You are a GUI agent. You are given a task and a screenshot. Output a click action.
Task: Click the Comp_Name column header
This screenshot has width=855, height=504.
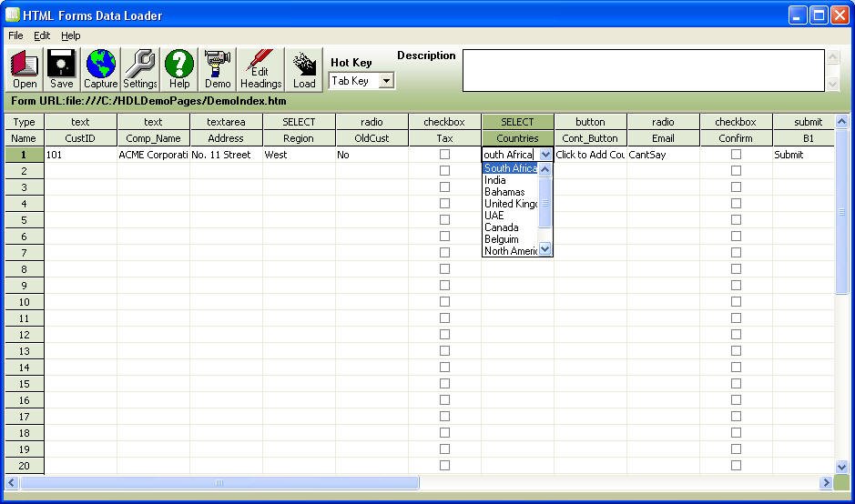point(153,138)
